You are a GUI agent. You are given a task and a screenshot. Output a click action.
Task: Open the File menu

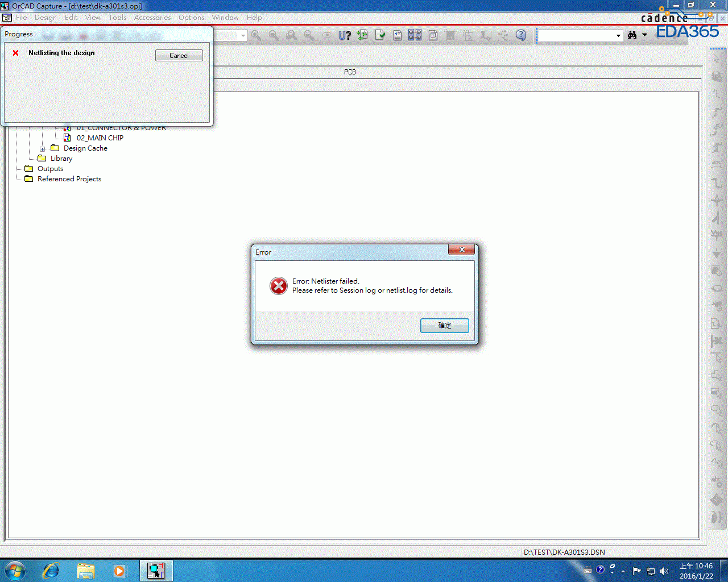22,18
